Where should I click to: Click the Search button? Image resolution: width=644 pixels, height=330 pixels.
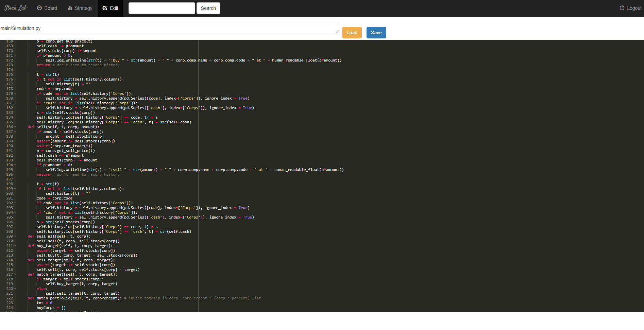click(208, 8)
